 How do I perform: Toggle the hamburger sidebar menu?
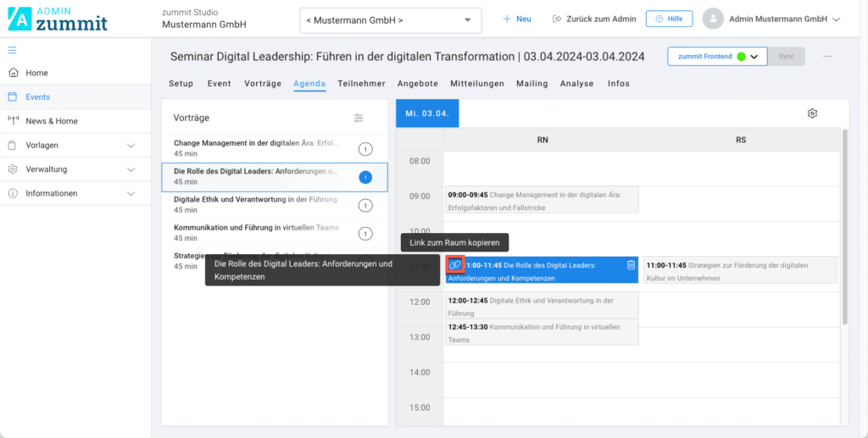(x=12, y=50)
